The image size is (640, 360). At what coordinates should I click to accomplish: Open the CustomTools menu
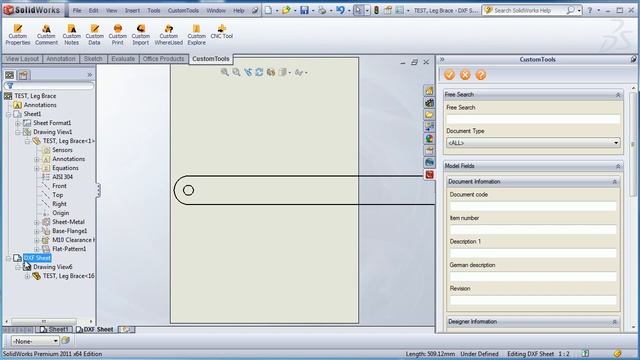[183, 11]
